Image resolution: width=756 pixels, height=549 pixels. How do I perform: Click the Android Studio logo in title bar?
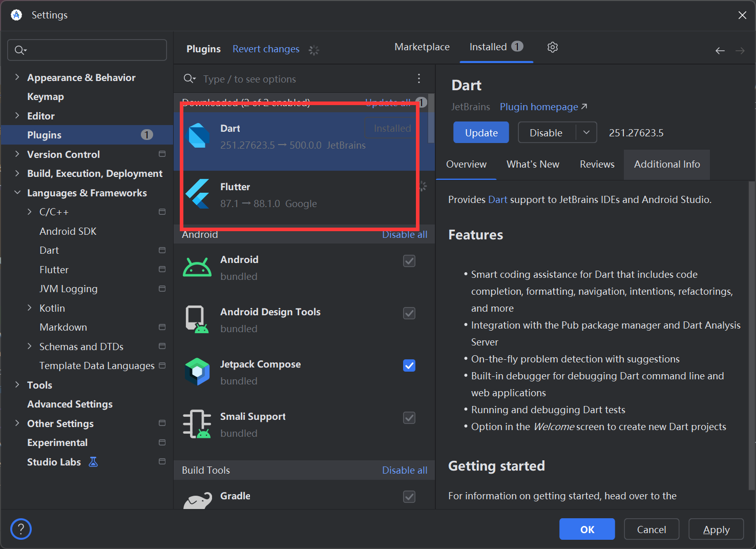pos(16,15)
